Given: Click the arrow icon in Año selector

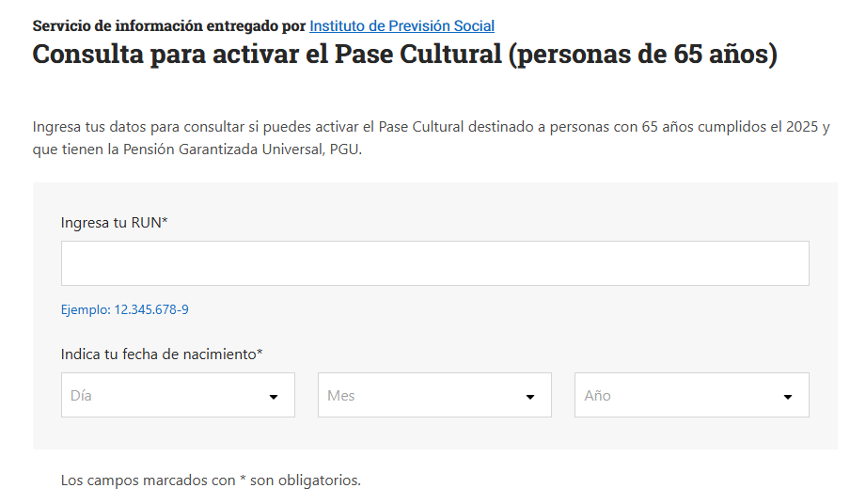Looking at the screenshot, I should pyautogui.click(x=788, y=397).
